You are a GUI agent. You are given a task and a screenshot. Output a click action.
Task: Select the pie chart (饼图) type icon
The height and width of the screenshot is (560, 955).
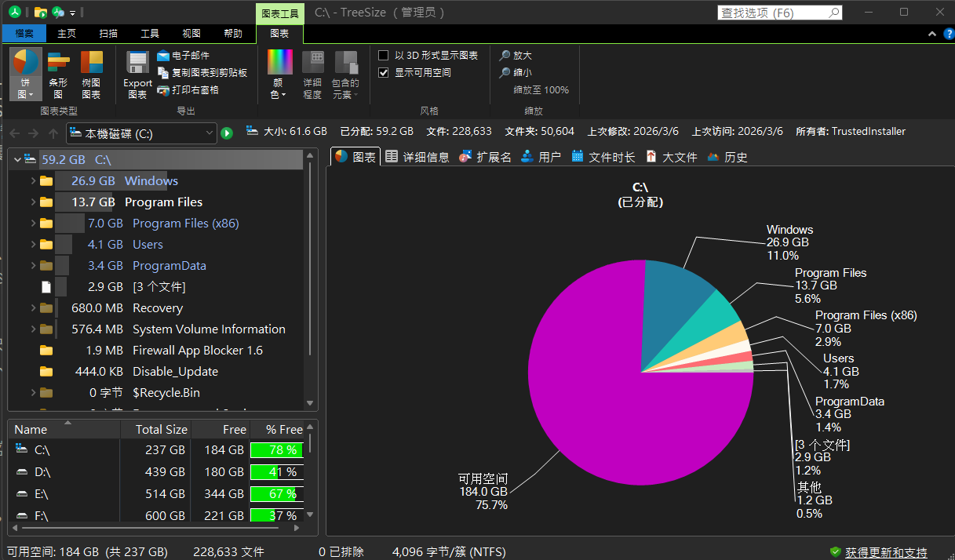click(x=26, y=63)
